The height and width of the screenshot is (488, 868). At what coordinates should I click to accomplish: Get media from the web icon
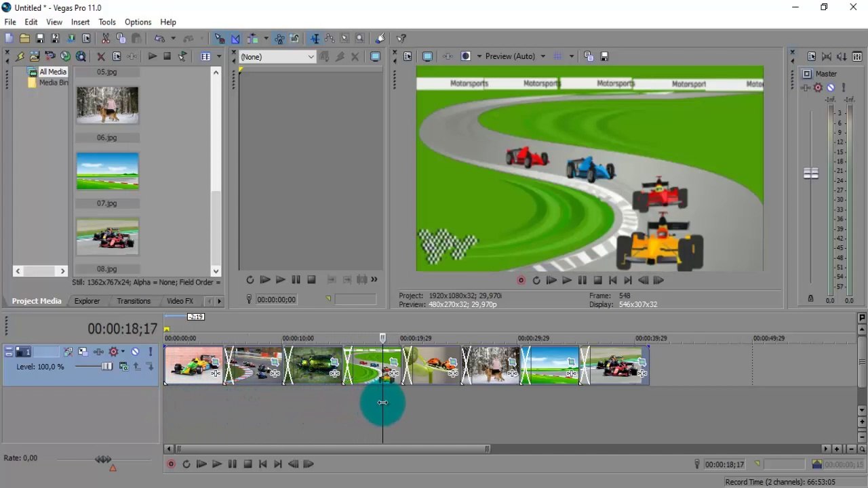point(81,57)
